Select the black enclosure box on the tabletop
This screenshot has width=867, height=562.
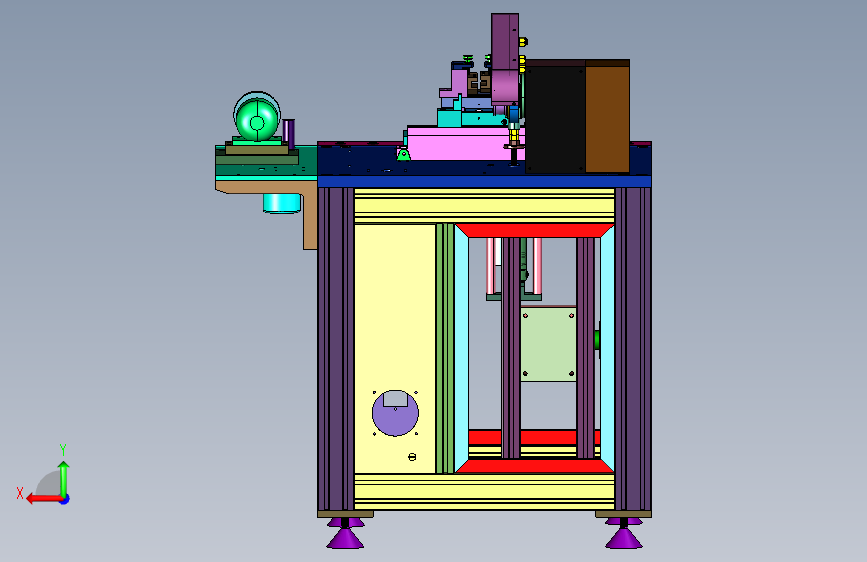tap(555, 116)
